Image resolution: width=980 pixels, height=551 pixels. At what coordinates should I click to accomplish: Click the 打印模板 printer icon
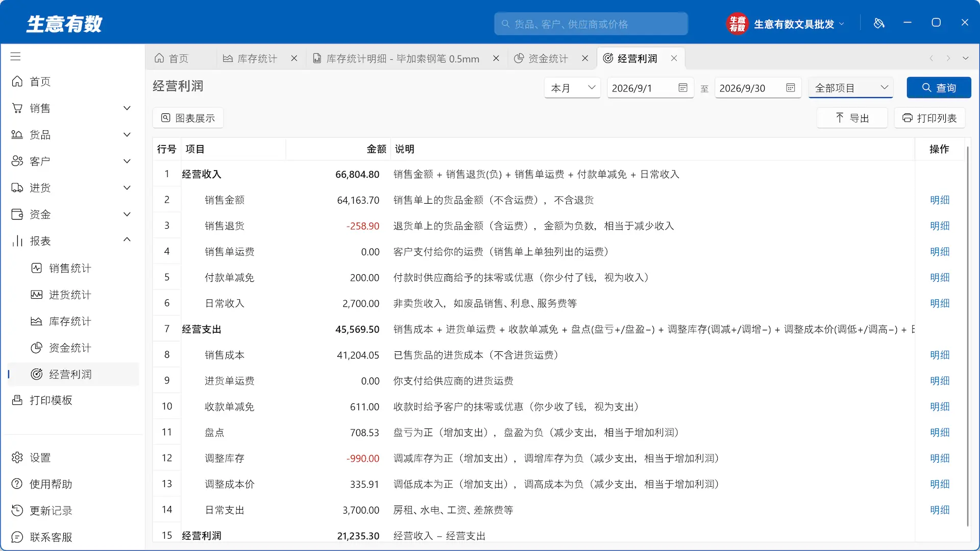point(17,400)
